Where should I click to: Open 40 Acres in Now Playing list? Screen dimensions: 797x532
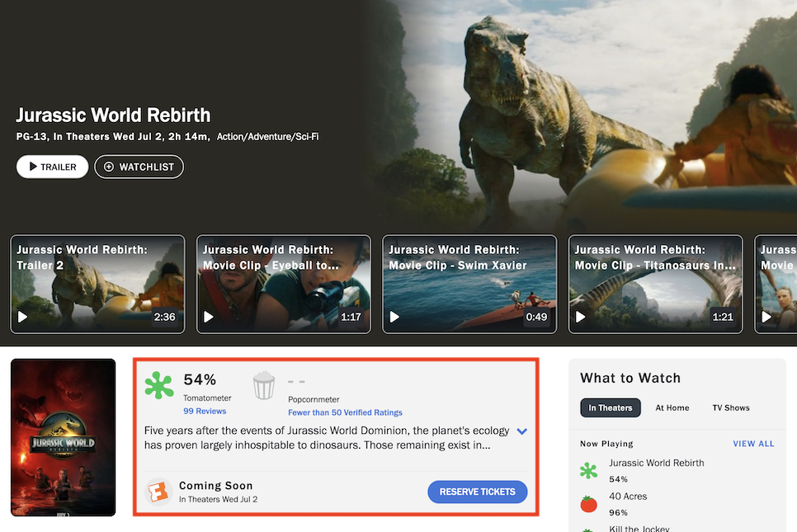(628, 497)
